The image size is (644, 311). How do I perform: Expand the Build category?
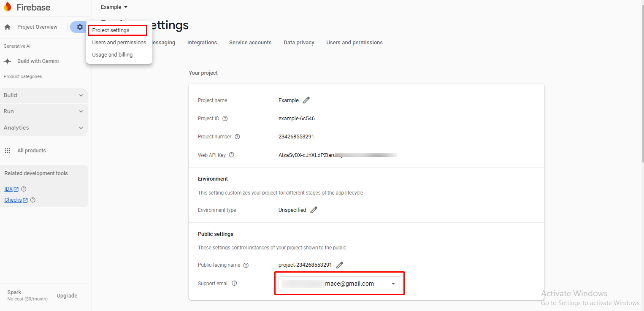point(44,95)
